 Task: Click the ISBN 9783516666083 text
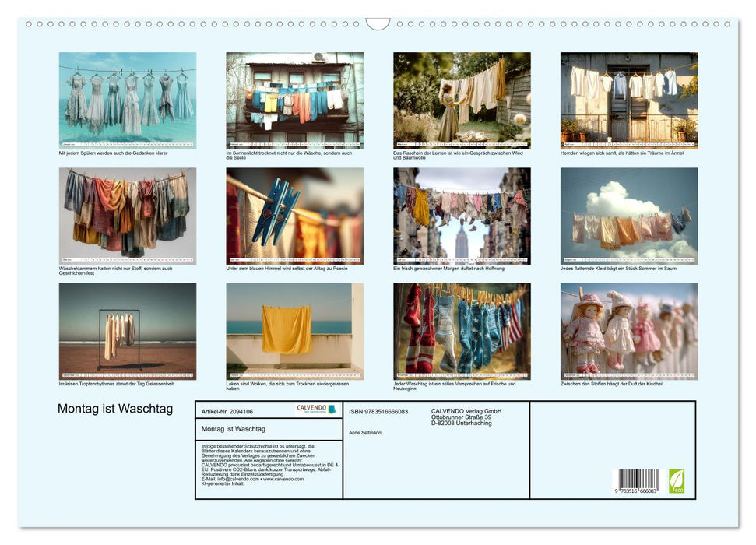click(x=378, y=411)
